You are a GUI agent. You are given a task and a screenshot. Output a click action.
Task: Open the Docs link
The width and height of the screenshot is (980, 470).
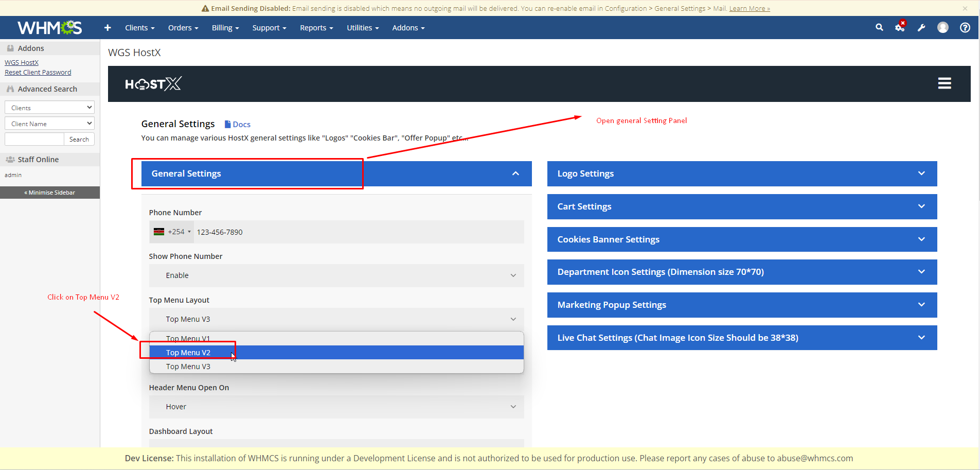[x=238, y=125]
